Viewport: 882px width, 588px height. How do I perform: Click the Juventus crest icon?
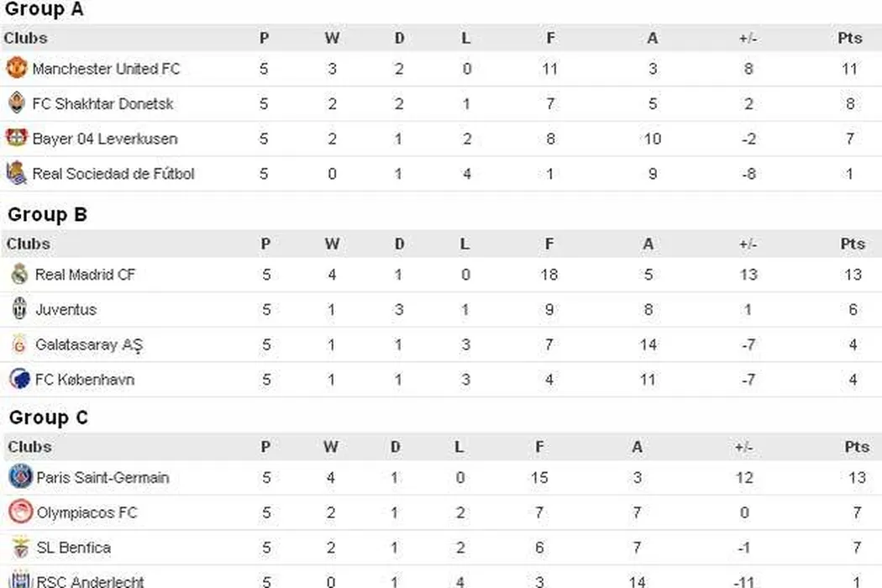click(x=19, y=309)
